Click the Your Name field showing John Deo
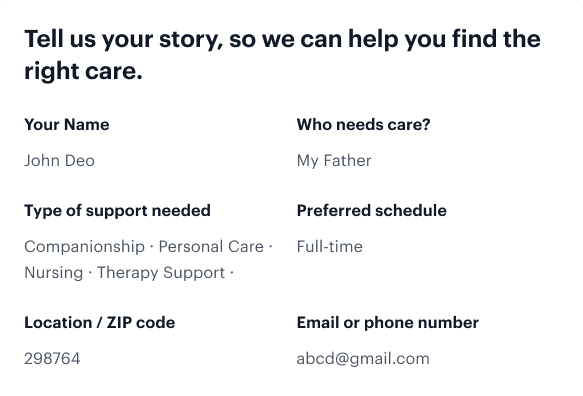The height and width of the screenshot is (396, 583). click(x=149, y=161)
